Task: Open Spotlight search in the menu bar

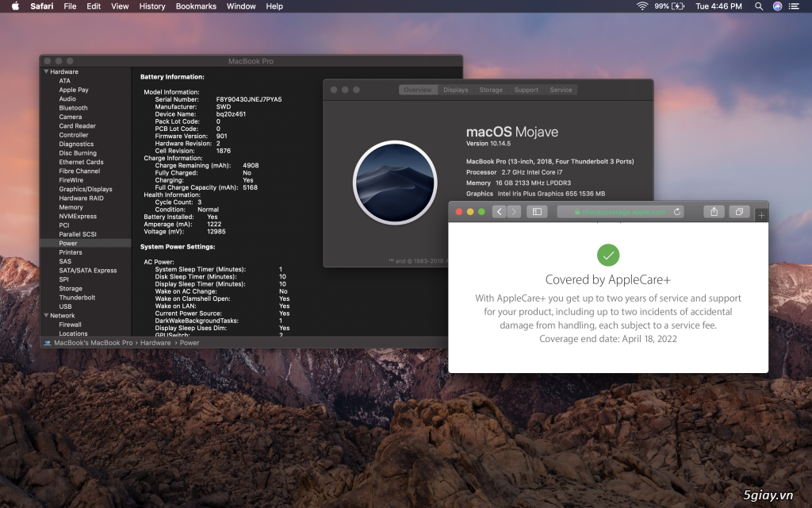Action: (x=759, y=6)
